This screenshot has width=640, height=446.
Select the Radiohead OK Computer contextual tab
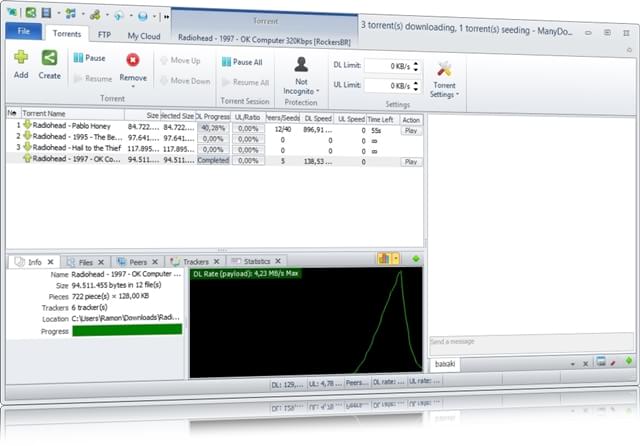[264, 40]
